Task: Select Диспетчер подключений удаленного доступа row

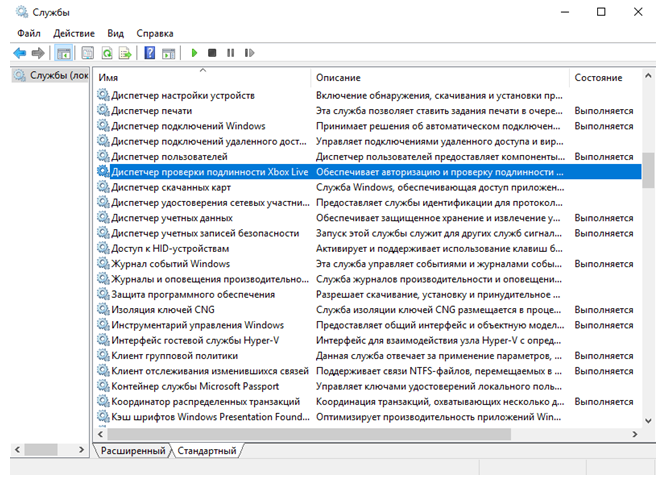Action: [369, 141]
